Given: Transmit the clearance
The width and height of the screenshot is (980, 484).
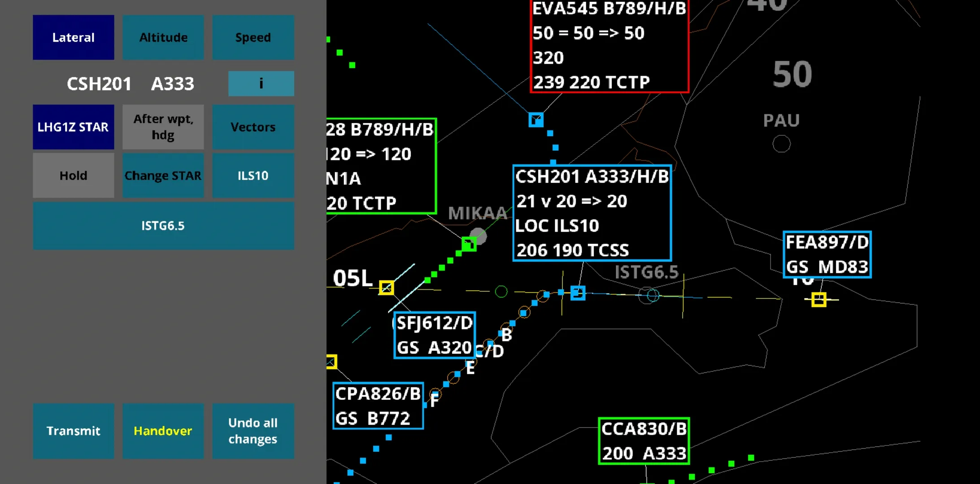Looking at the screenshot, I should (x=73, y=431).
